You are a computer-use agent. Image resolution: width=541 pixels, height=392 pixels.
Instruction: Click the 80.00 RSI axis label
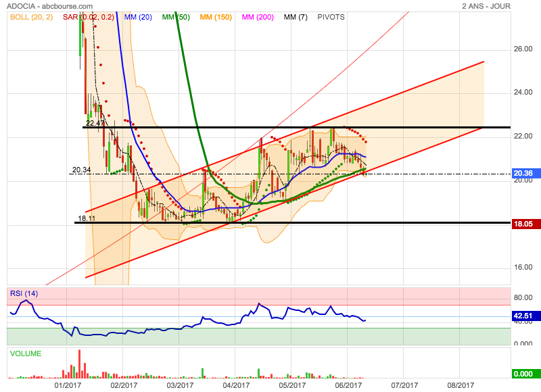point(523,297)
